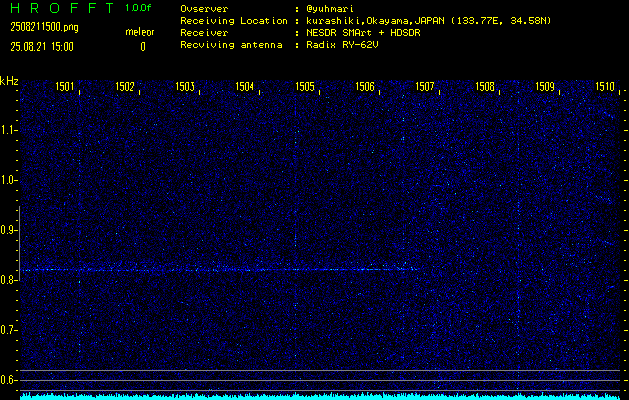Click the 1502 time axis marker
This screenshot has width=629, height=400.
tap(125, 87)
